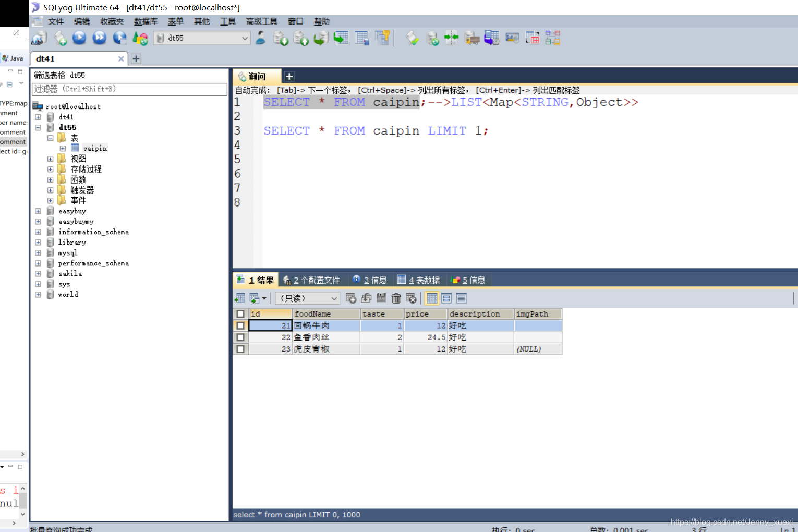Click the execute SQL script database icon
798x532 pixels.
point(321,38)
